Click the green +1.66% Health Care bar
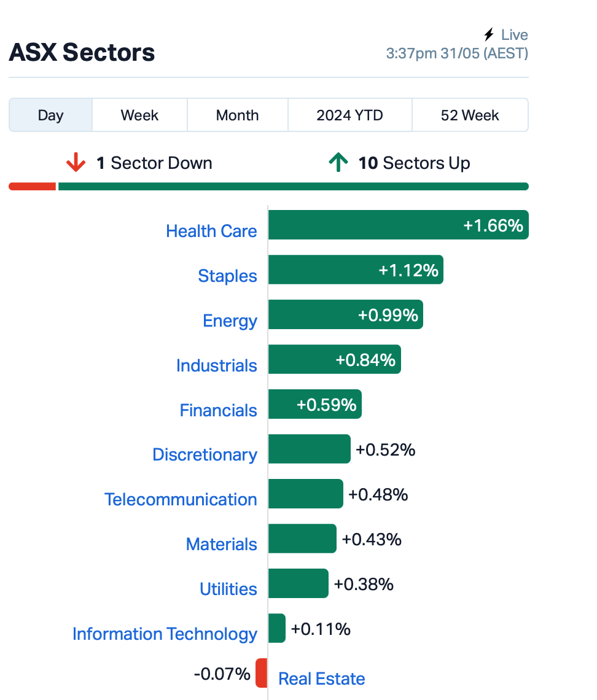This screenshot has height=700, width=597. (398, 225)
